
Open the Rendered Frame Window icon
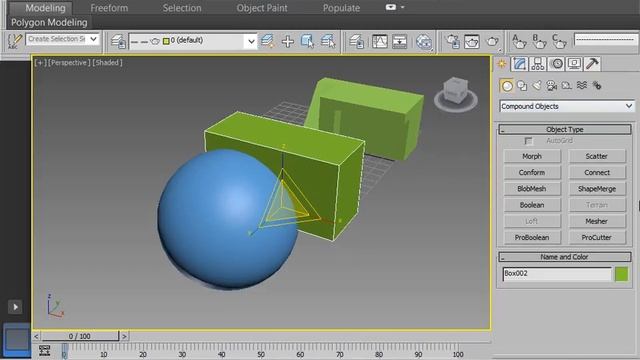[x=472, y=41]
